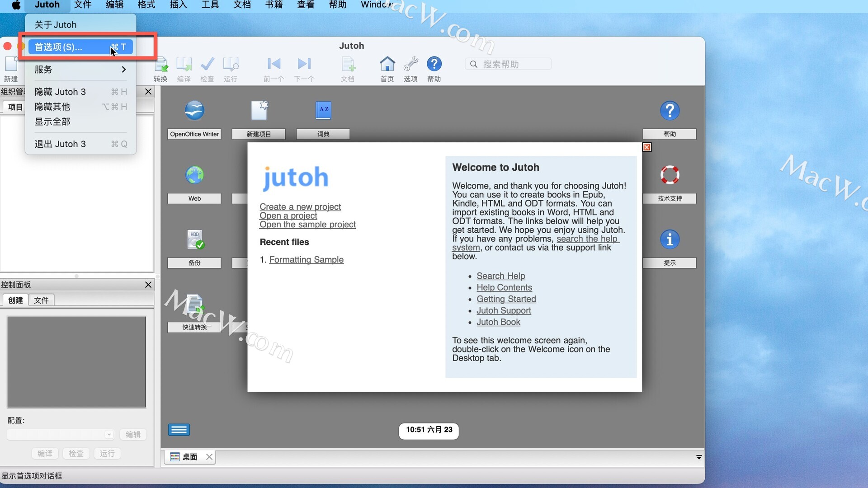868x488 pixels.
Task: Open the Formatting Sample recent file
Action: 306,259
